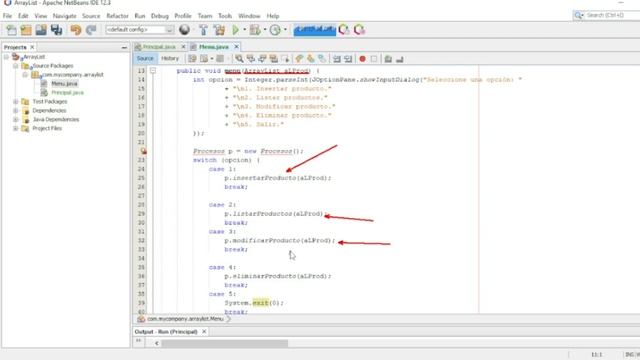Minimize the Projects panel
The image size is (640, 360).
[x=124, y=48]
